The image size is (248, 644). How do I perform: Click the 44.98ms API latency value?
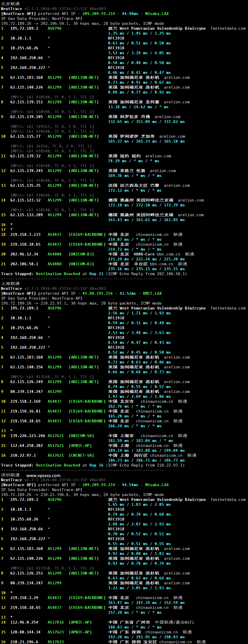coord(130,14)
